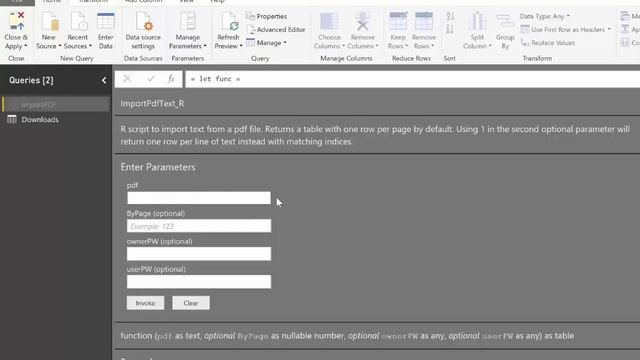Click the Group By icon
640x360 pixels.
505,21
